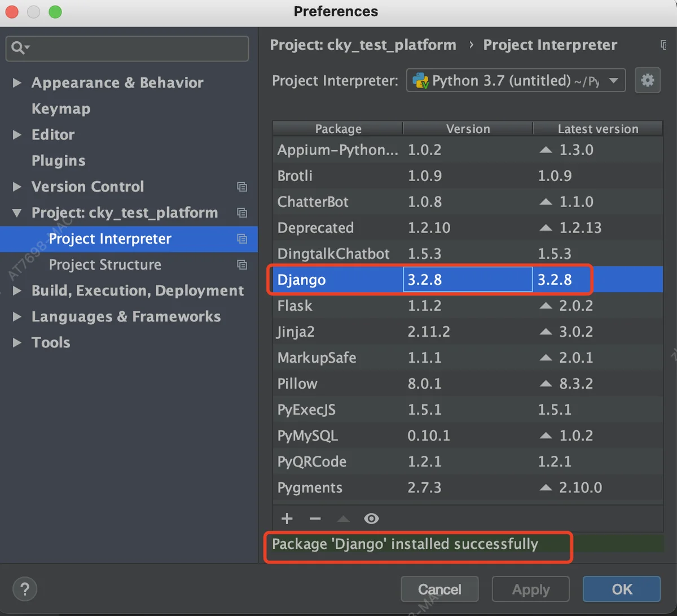This screenshot has width=677, height=616.
Task: Select the Deprecated package
Action: (x=315, y=228)
